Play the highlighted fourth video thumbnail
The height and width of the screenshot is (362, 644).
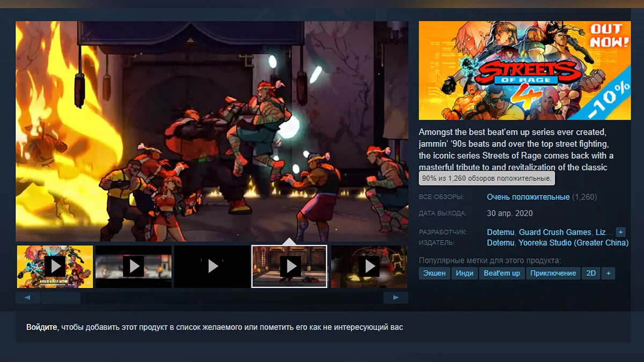click(x=289, y=267)
